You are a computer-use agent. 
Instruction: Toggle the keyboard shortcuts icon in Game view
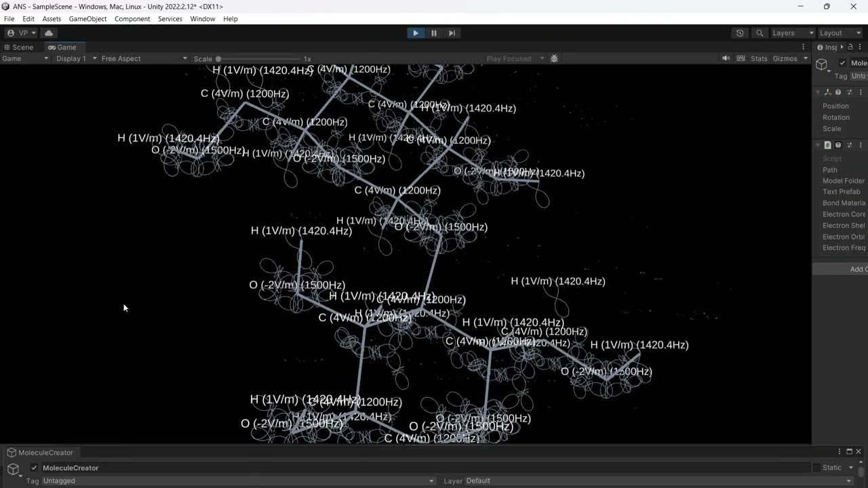pos(741,58)
